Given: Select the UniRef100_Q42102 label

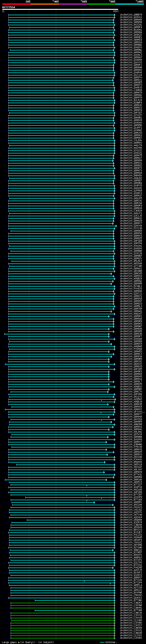Looking at the screenshot, I should pos(131,397).
